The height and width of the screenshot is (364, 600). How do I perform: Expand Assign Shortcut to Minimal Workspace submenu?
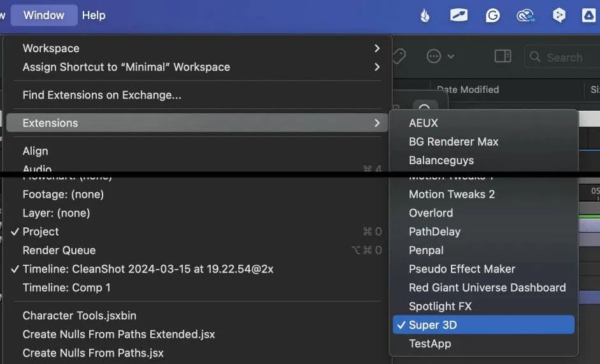[197, 67]
